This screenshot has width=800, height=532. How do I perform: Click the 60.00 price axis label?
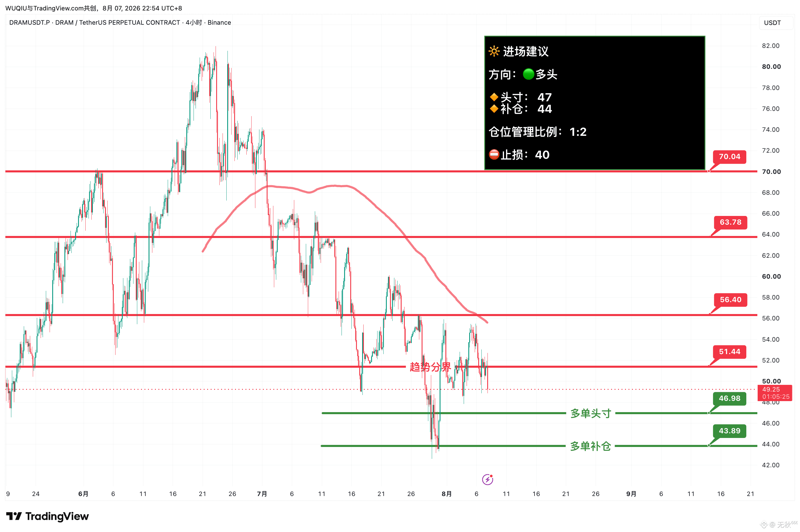tap(771, 277)
